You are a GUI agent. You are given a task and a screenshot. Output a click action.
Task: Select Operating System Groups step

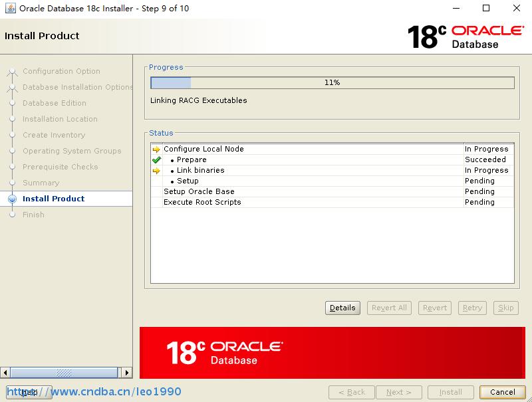(72, 151)
